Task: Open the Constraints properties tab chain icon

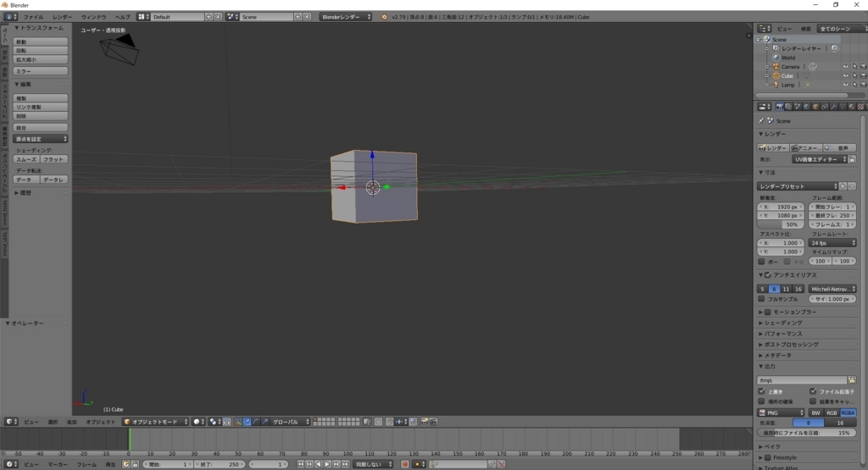Action: [825, 107]
